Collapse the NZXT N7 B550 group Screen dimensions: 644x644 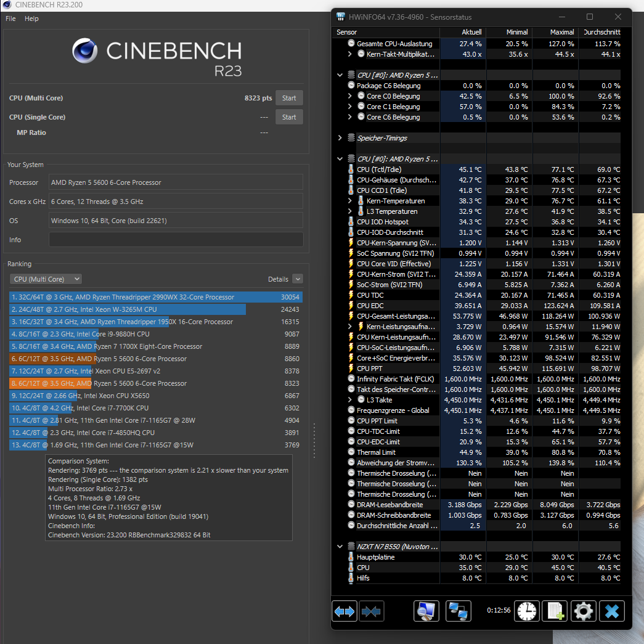click(x=340, y=546)
